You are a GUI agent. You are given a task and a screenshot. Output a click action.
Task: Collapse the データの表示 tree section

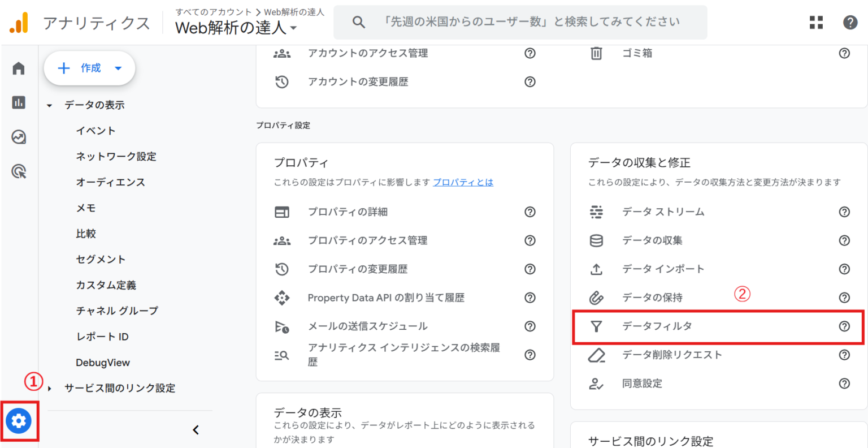coord(50,105)
